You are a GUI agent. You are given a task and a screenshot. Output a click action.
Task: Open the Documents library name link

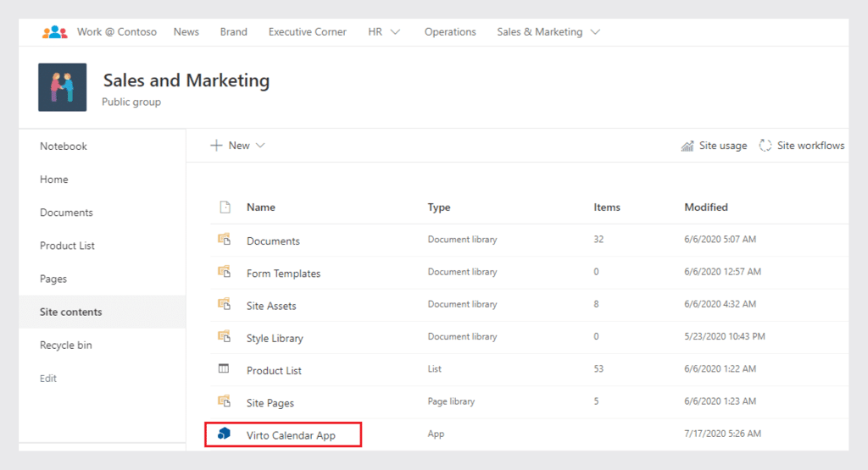[273, 241]
